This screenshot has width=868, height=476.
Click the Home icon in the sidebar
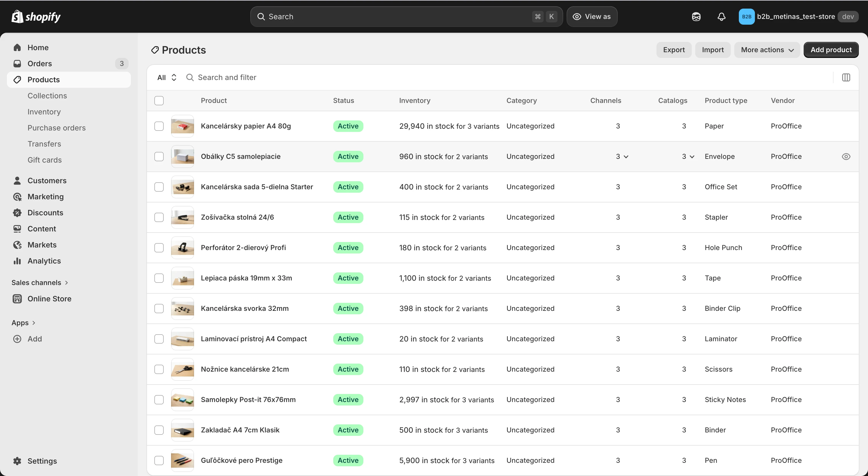tap(17, 48)
